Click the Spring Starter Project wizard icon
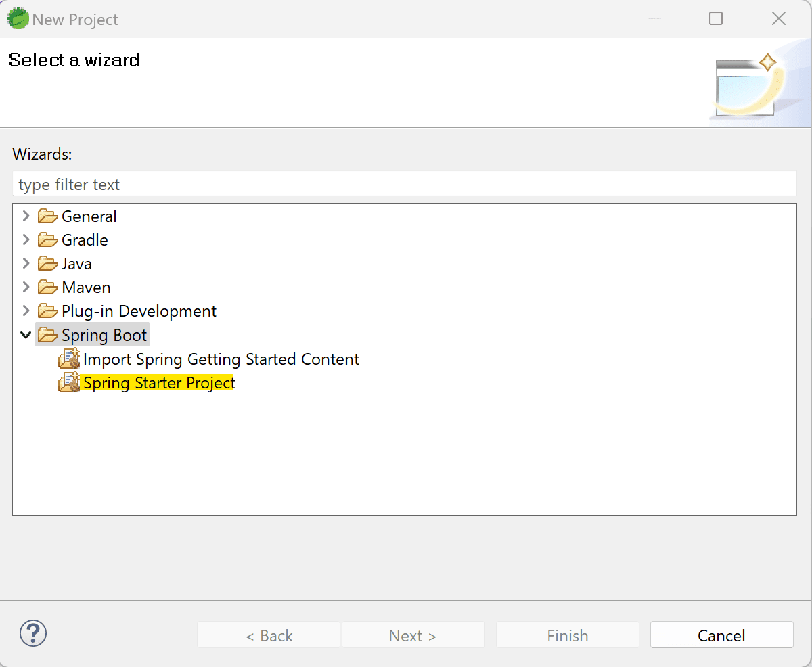Screen dimensions: 812x667 [x=68, y=382]
